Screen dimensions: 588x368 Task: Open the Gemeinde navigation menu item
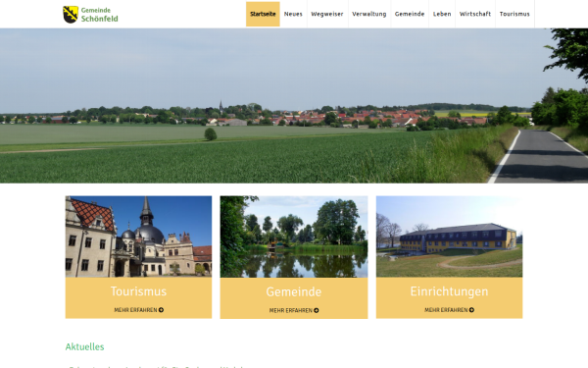pos(410,14)
